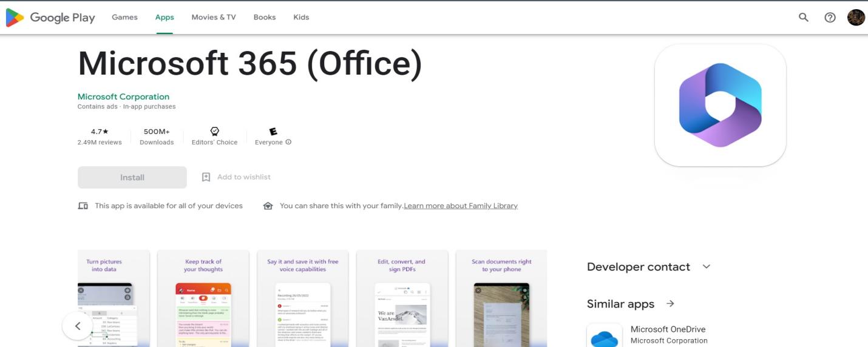Screen dimensions: 868x347
Task: Open the Microsoft Corporation developer link
Action: 123,96
